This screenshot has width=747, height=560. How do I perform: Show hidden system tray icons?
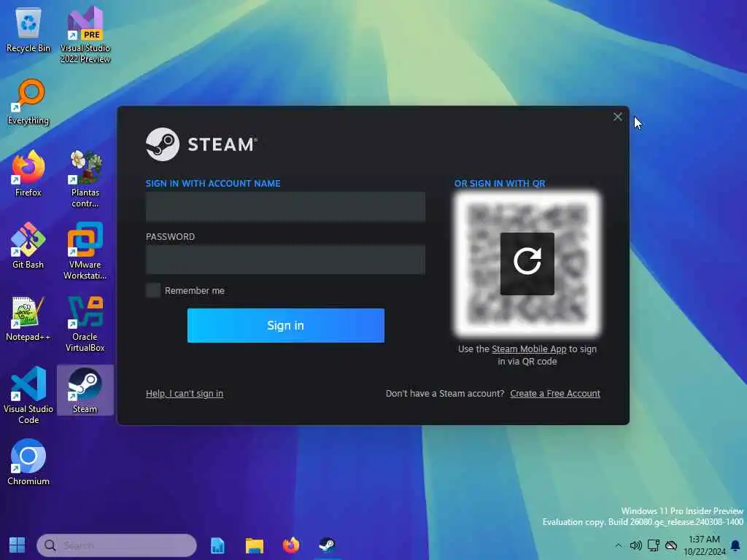(618, 545)
